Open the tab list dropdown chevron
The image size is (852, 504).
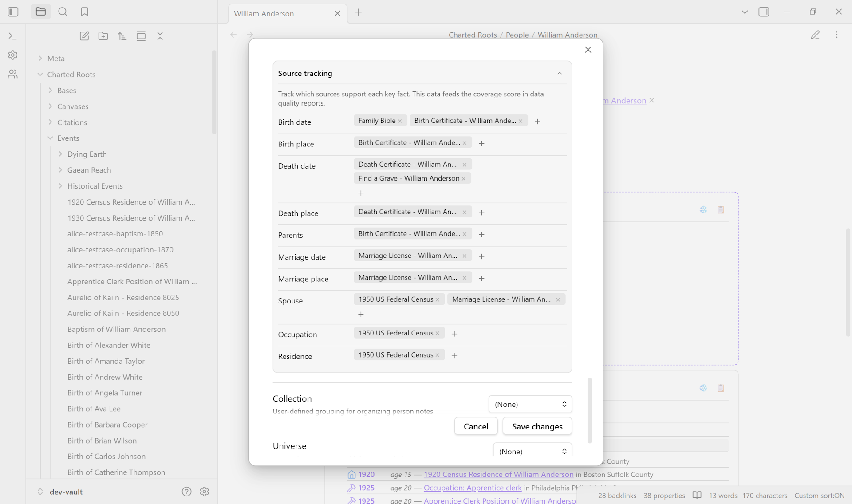[745, 12]
